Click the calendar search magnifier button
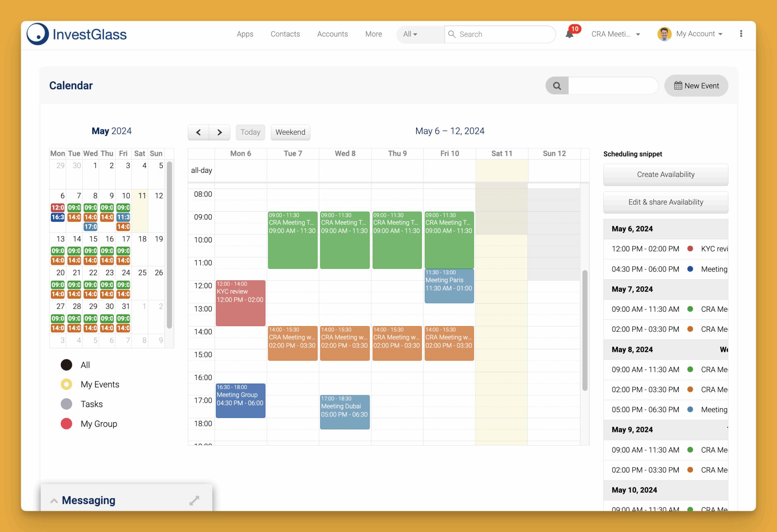 click(x=557, y=86)
